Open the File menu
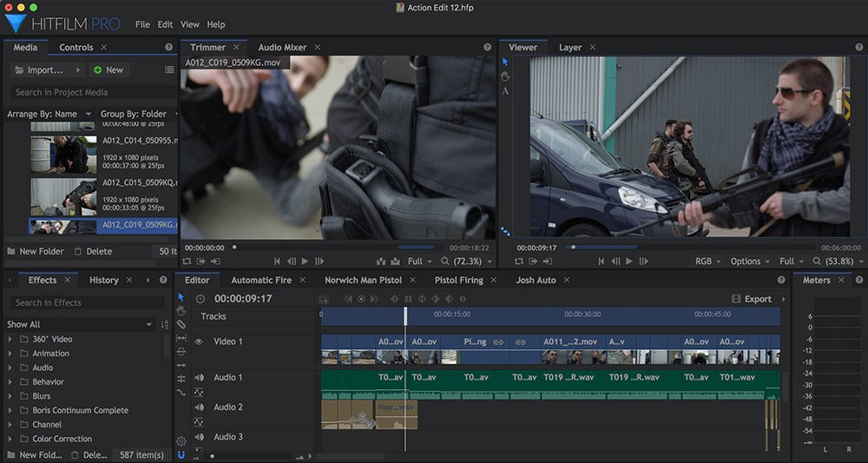Screen dimensions: 868x463 pyautogui.click(x=142, y=24)
